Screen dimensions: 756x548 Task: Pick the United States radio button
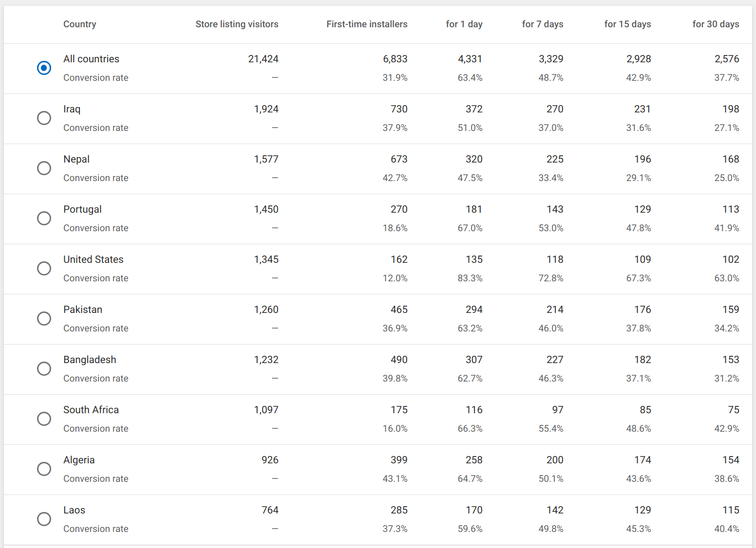pos(44,269)
